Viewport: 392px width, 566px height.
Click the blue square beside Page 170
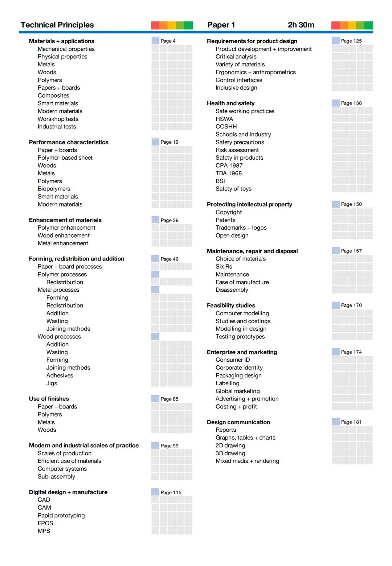(x=336, y=305)
